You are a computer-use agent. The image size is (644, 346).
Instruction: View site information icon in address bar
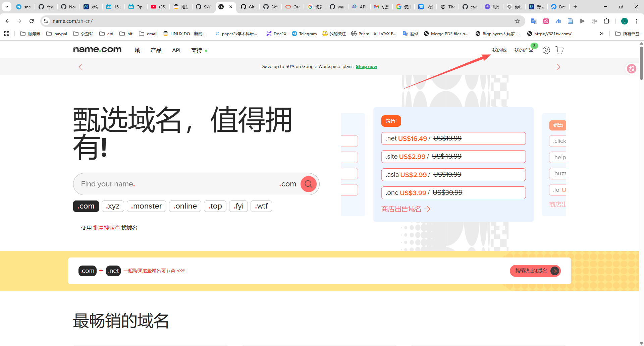click(46, 21)
